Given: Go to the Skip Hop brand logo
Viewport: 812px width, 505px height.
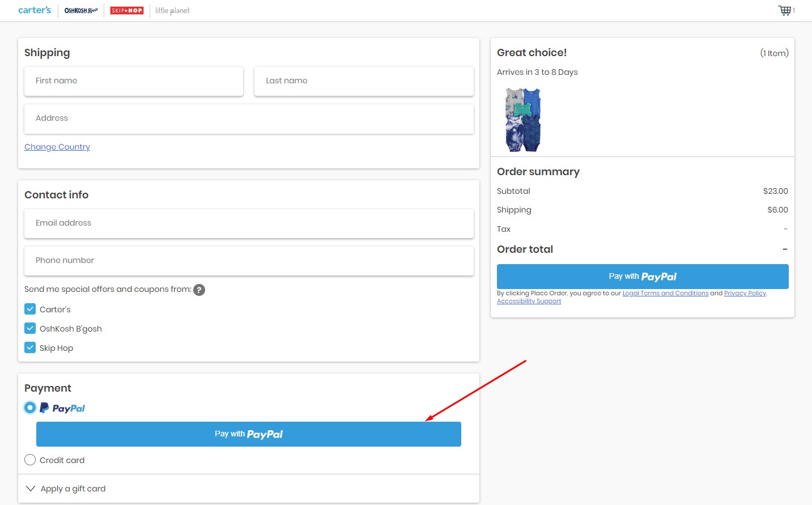Looking at the screenshot, I should (x=127, y=10).
